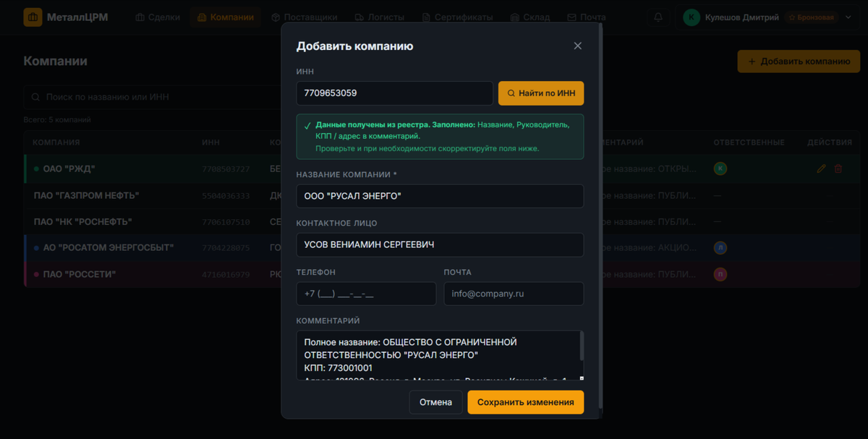The height and width of the screenshot is (439, 868).
Task: Open edit with the pencil icon for ОАО "РЖД"
Action: (x=821, y=168)
